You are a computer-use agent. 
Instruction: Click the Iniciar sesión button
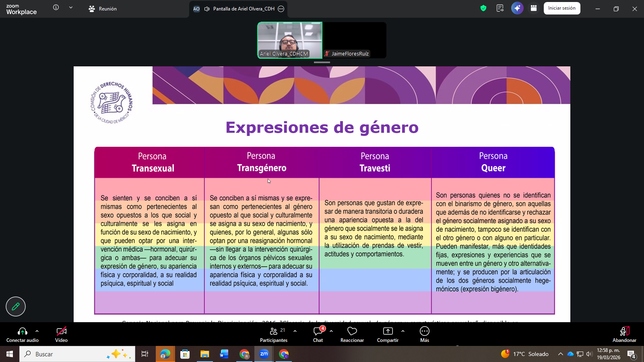[562, 8]
